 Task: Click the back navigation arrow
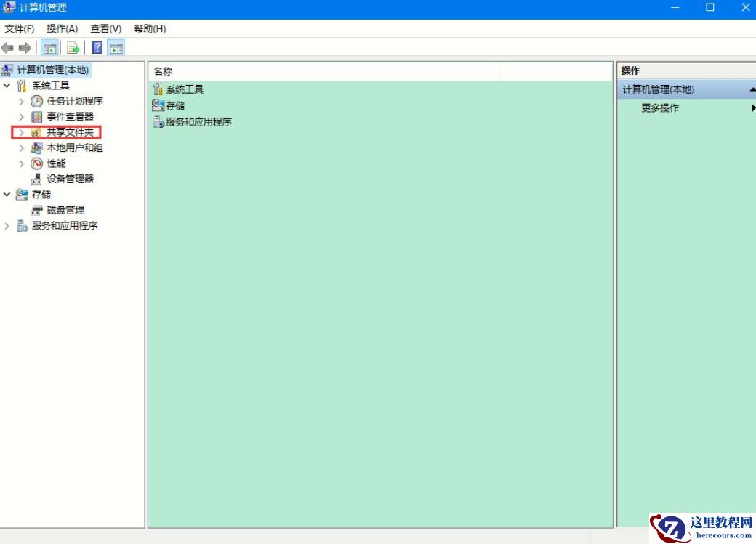(7, 48)
